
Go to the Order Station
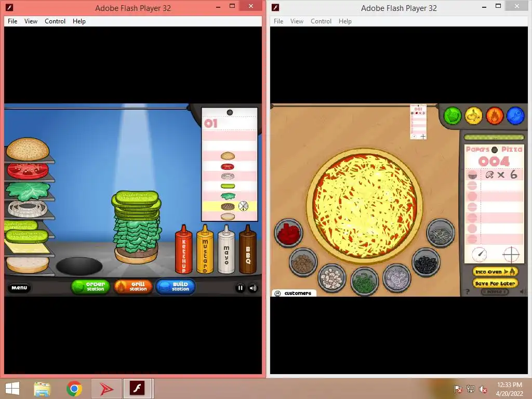(90, 287)
